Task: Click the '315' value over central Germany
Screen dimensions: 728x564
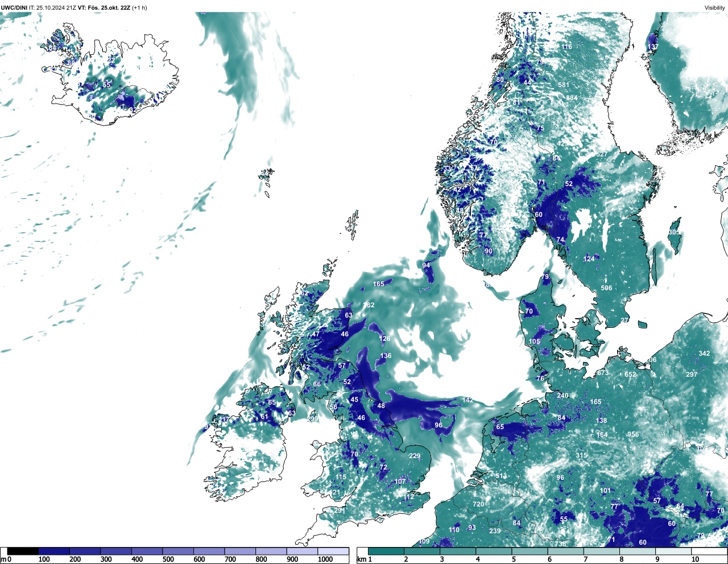Action: 581,455
